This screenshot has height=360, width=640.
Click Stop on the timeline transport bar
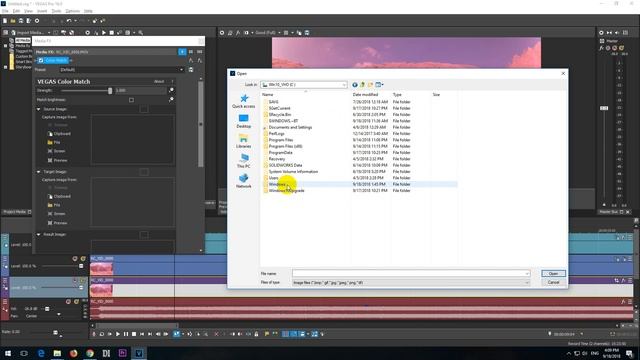tap(133, 334)
